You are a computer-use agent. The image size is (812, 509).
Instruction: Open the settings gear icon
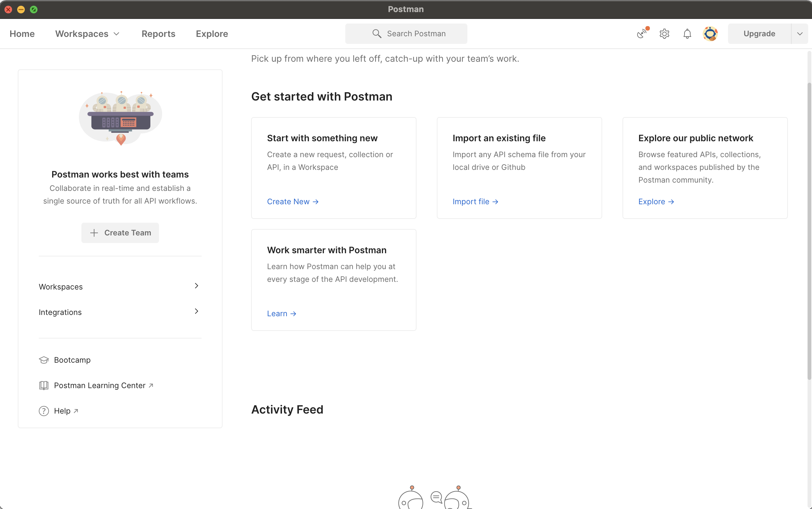[x=664, y=34]
